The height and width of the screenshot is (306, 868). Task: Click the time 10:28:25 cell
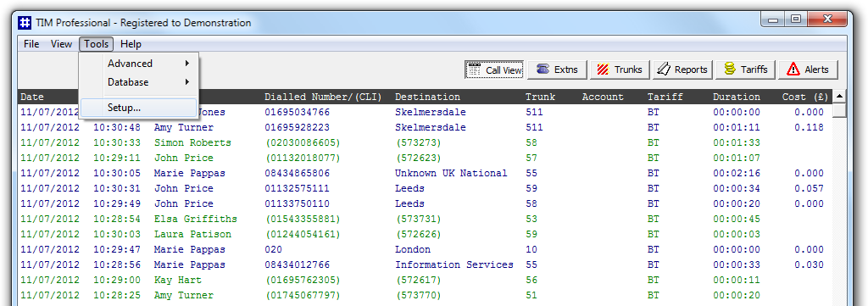click(x=116, y=296)
